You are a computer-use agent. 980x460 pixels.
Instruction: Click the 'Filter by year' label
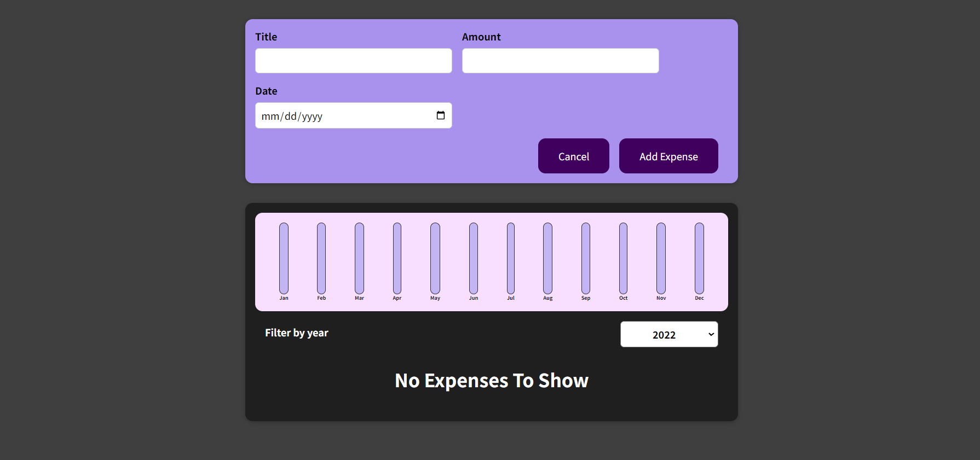297,333
